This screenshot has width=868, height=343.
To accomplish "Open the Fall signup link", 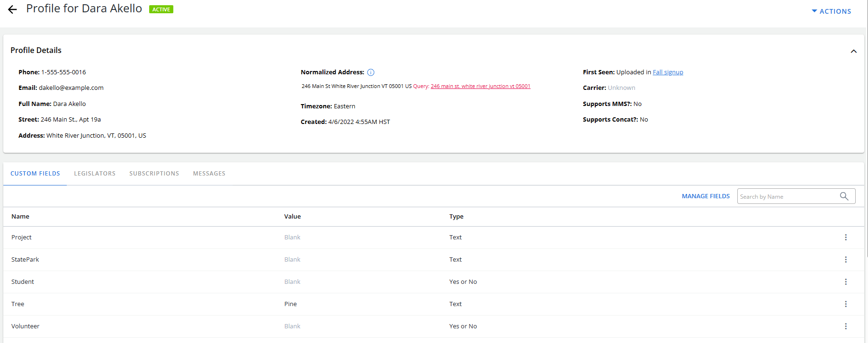I will click(x=668, y=72).
